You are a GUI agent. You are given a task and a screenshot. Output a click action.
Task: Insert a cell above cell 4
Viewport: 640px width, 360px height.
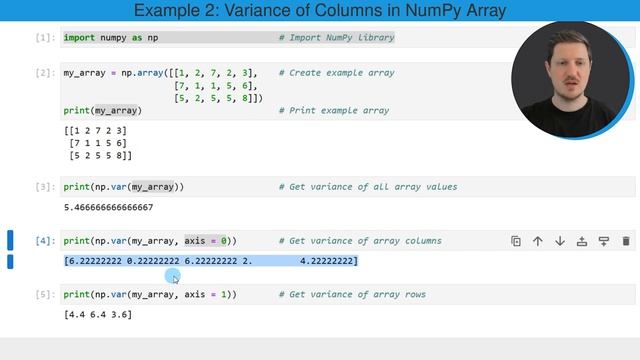582,241
